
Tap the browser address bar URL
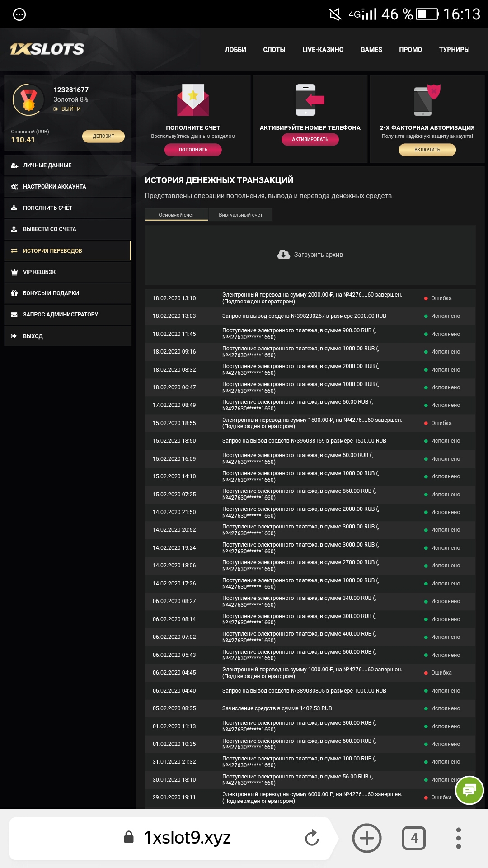point(187,838)
